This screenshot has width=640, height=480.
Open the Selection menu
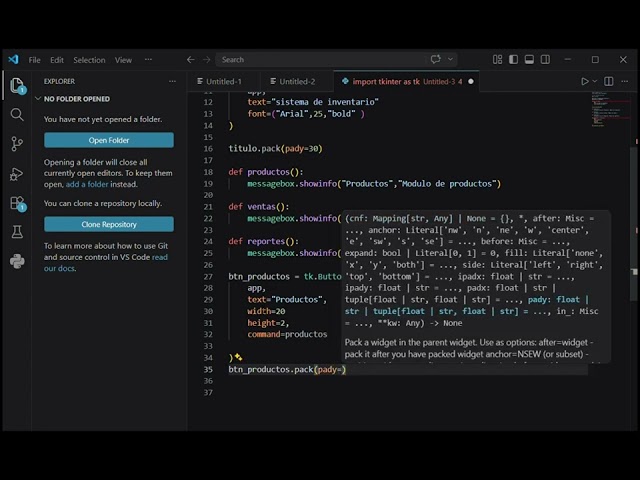(x=89, y=60)
